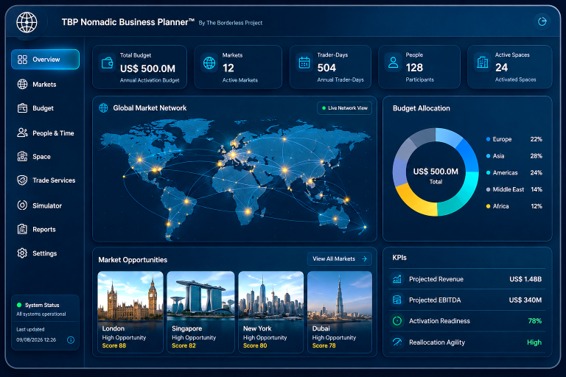566x377 pixels.
Task: Click the Asia legend color dot
Action: [x=488, y=156]
